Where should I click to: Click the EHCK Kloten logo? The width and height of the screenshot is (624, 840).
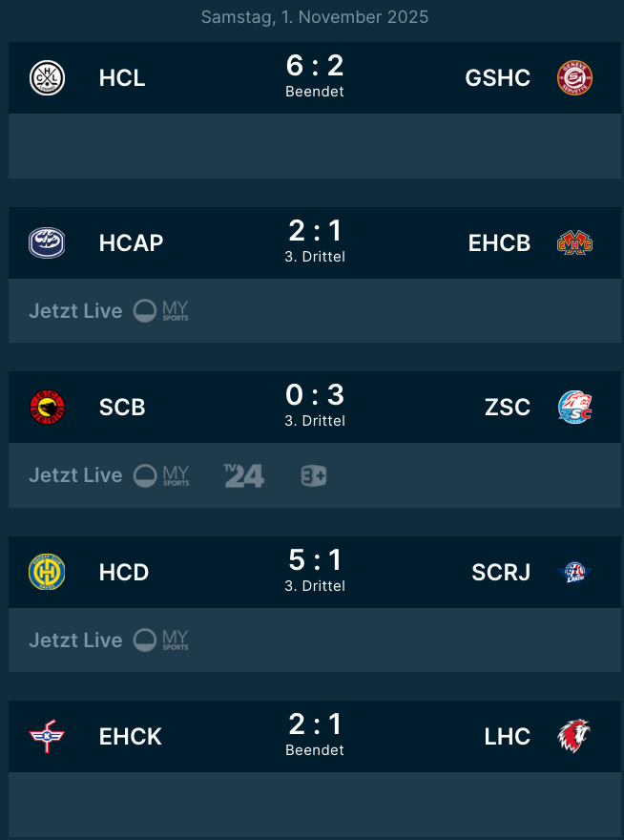tap(47, 736)
